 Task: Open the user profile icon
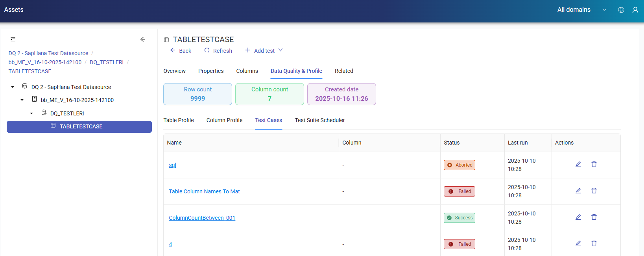[x=635, y=10]
